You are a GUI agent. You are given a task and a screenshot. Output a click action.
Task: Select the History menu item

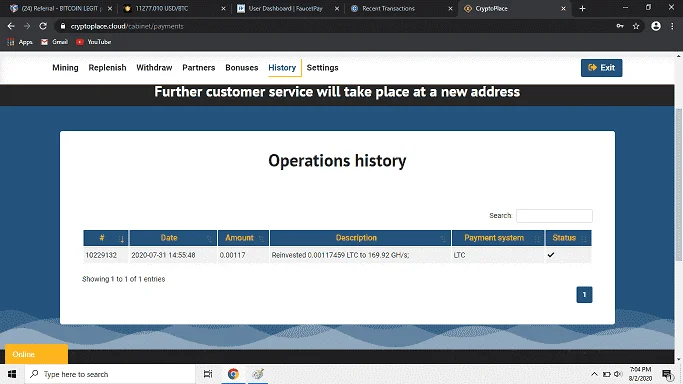click(x=282, y=67)
